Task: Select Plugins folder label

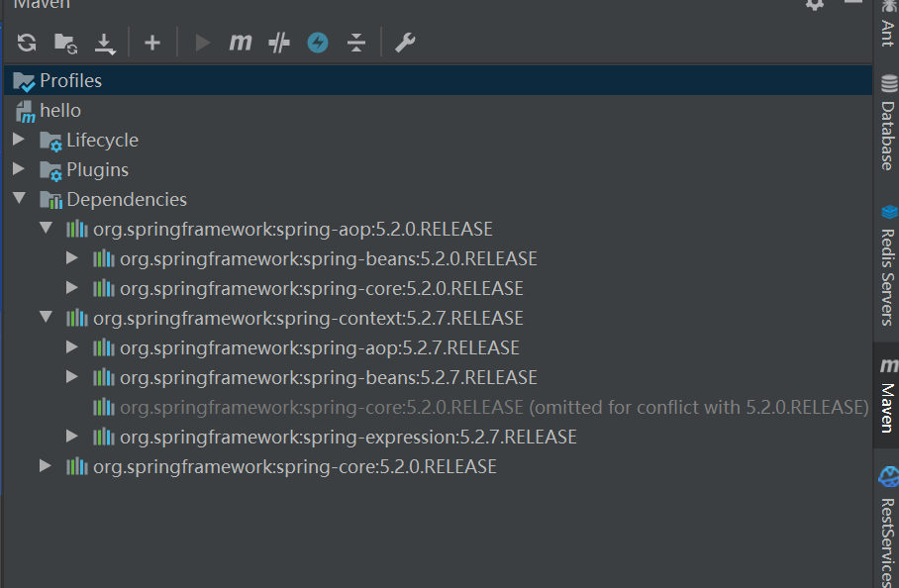Action: [x=97, y=169]
